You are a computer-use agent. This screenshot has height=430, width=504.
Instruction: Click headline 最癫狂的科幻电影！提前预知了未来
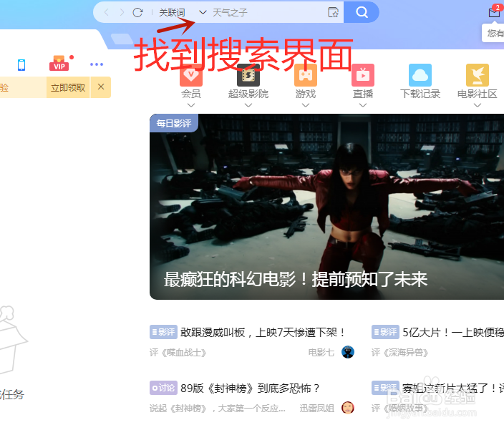click(x=296, y=279)
